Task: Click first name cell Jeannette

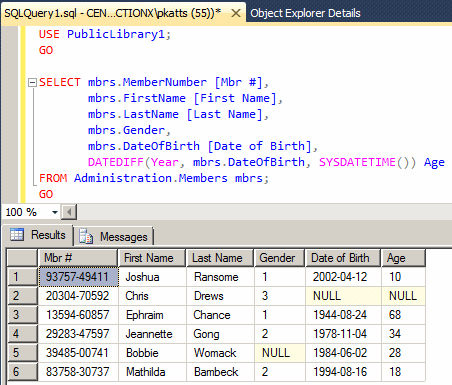Action: (152, 334)
